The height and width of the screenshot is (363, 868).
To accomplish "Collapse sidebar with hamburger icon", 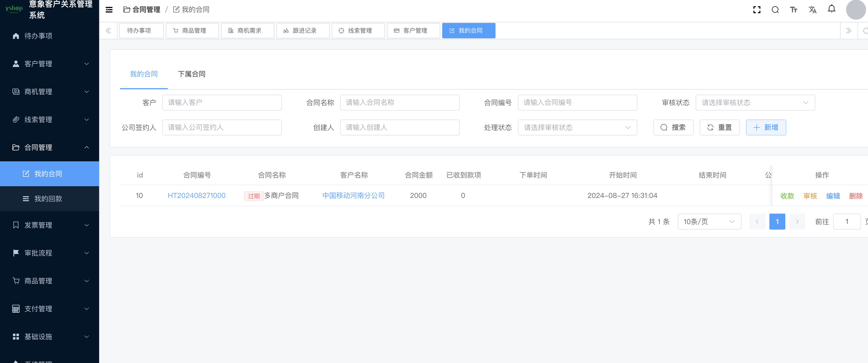I will pos(109,10).
